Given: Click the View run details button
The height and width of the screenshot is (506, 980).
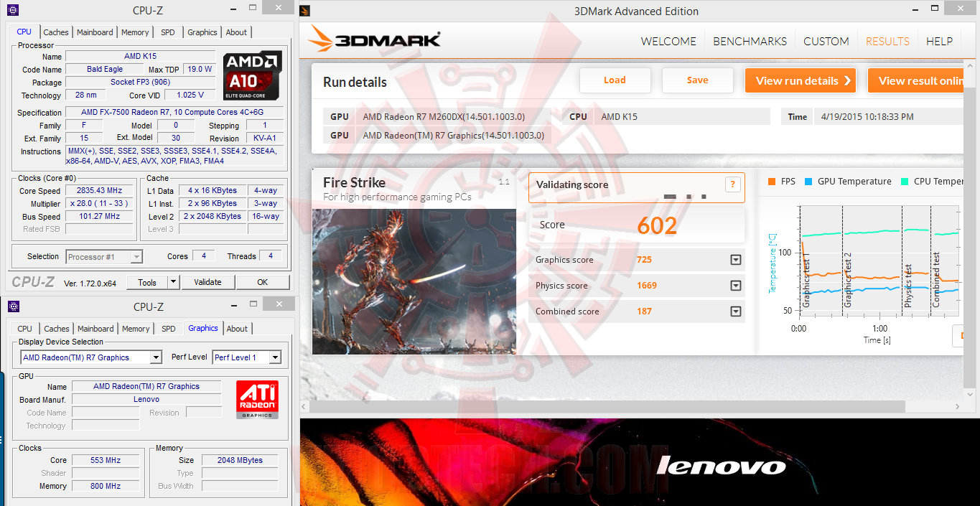Looking at the screenshot, I should 802,80.
